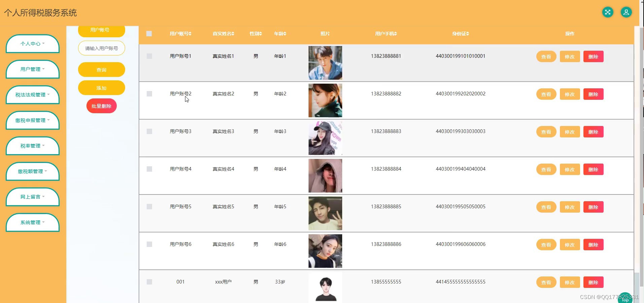The width and height of the screenshot is (644, 303).
Task: Click the 查询 search button
Action: click(x=102, y=70)
